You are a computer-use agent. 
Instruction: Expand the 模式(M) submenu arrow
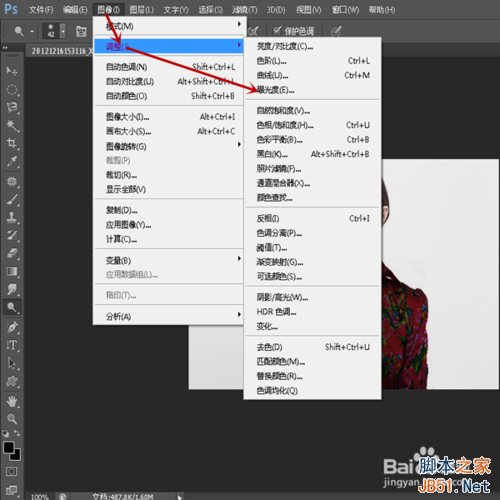[239, 24]
